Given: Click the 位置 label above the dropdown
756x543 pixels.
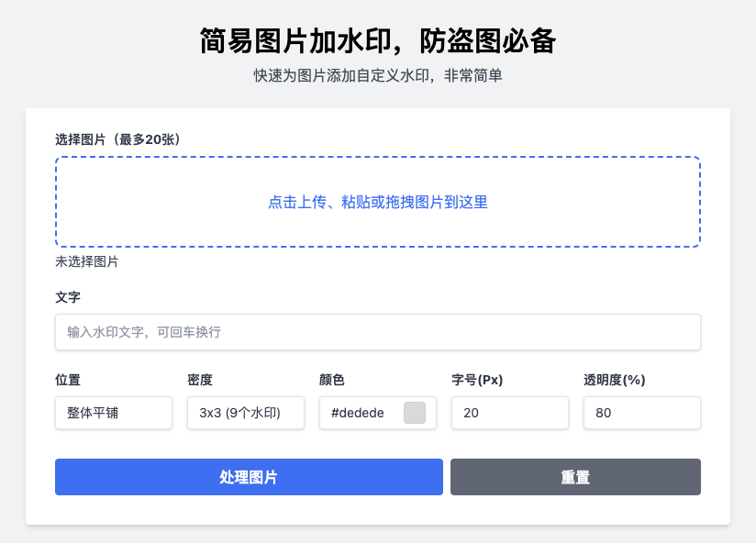Looking at the screenshot, I should click(x=68, y=380).
